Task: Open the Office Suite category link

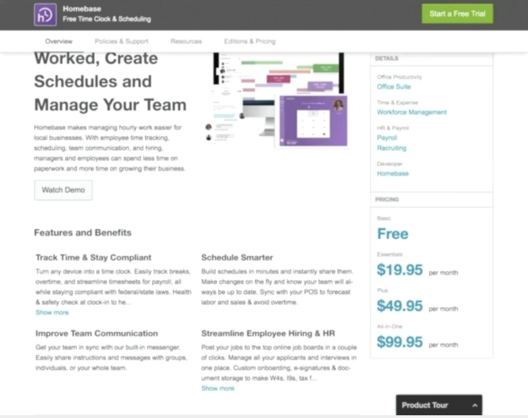Action: (x=394, y=87)
